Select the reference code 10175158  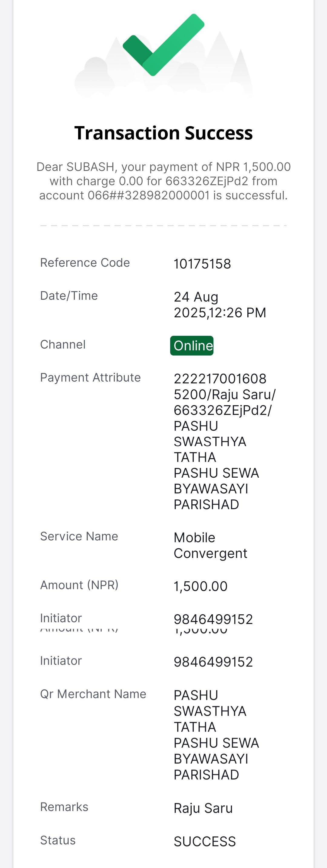[202, 264]
